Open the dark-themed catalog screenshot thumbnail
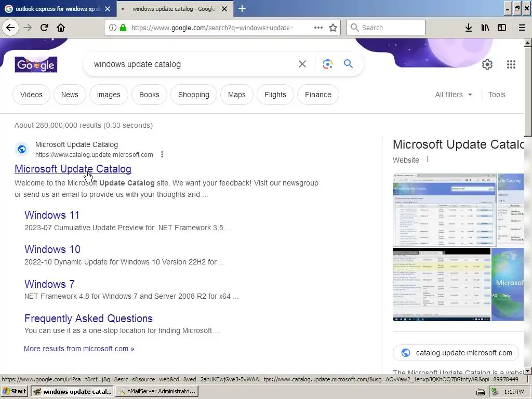 coord(442,284)
